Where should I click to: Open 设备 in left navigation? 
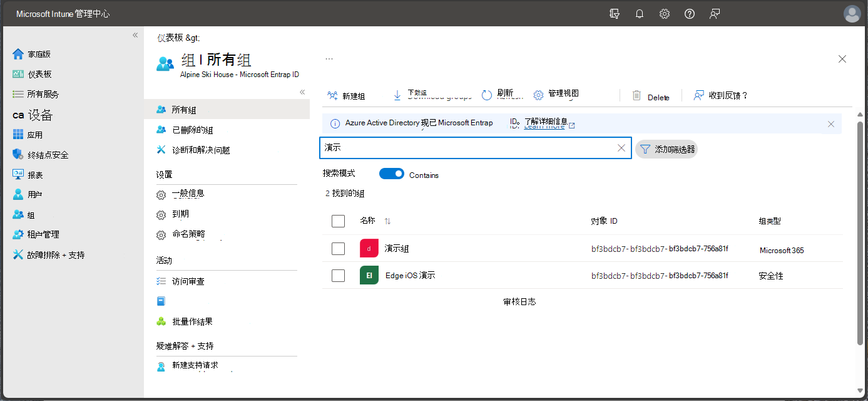click(x=33, y=115)
